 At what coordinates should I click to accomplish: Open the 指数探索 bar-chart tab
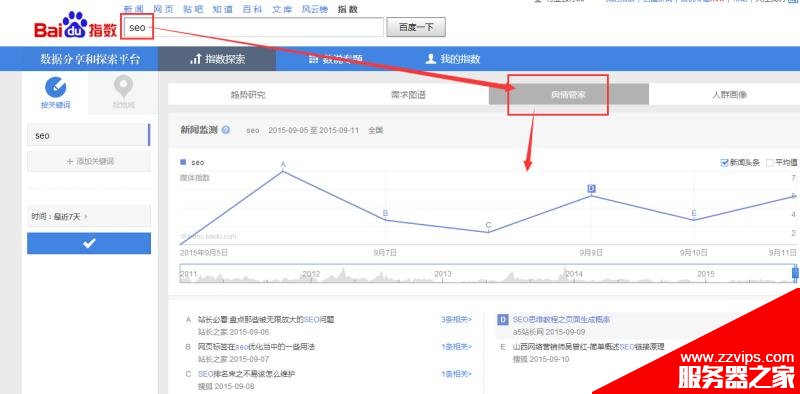217,59
